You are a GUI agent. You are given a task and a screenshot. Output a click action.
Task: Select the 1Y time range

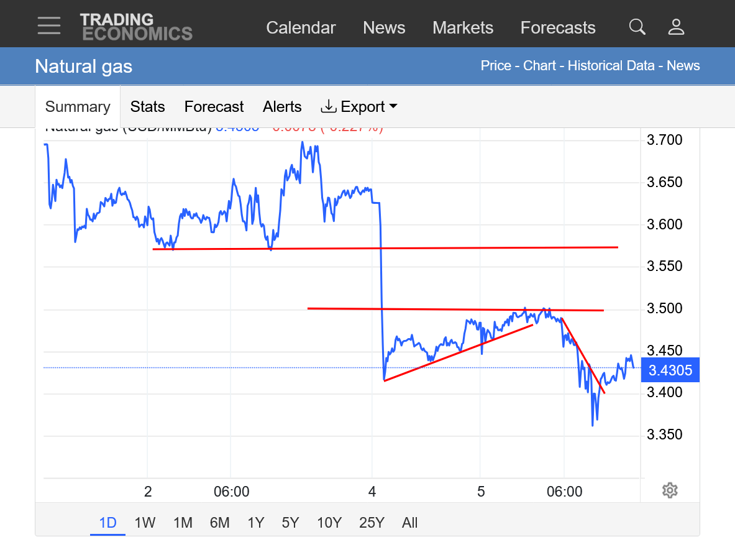coord(255,523)
